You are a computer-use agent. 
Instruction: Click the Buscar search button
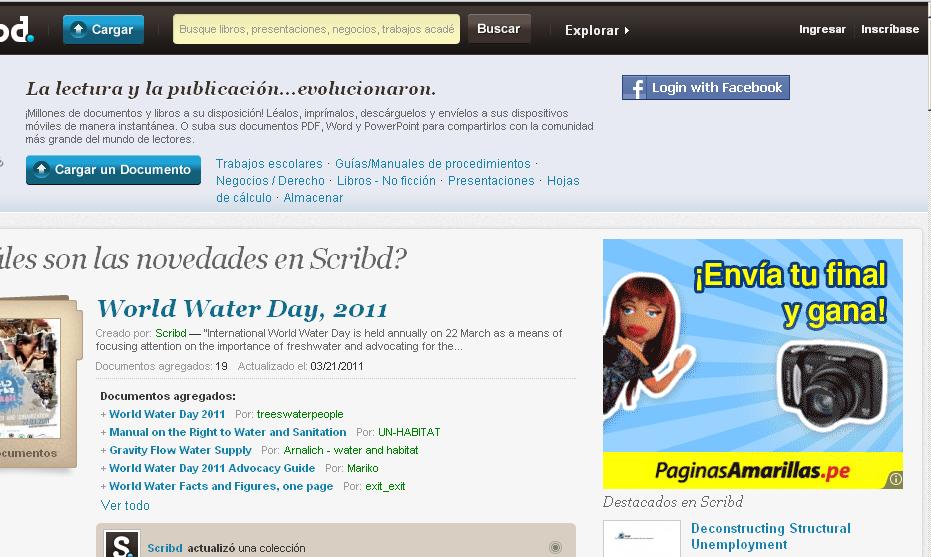pyautogui.click(x=499, y=29)
